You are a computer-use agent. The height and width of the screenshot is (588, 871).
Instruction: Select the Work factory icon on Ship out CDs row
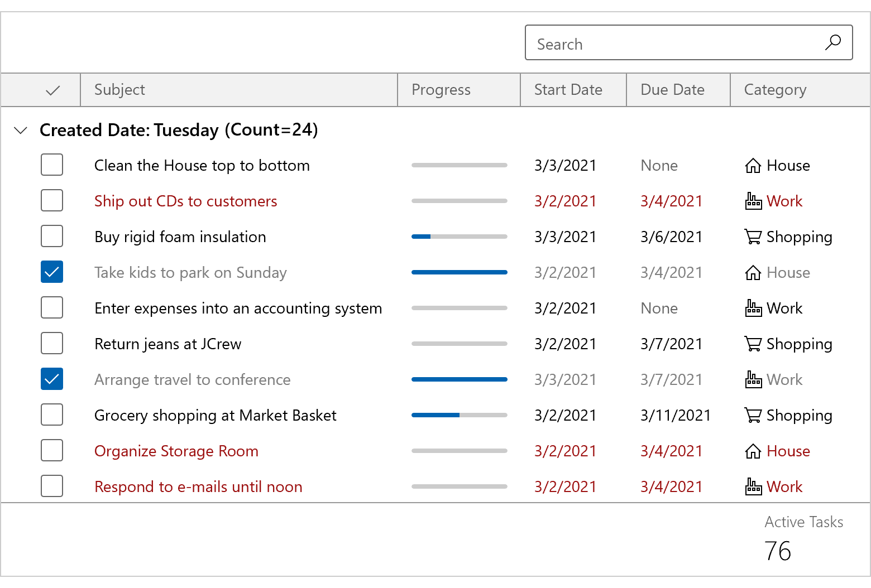point(753,201)
